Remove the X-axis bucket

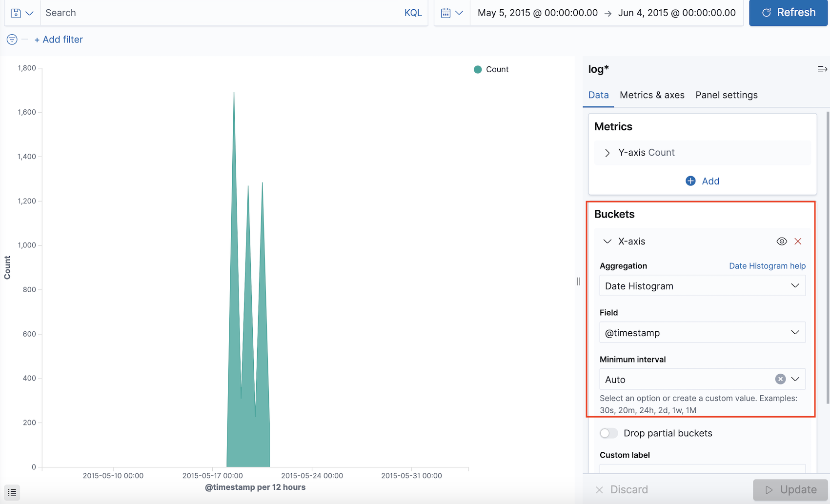pos(798,241)
